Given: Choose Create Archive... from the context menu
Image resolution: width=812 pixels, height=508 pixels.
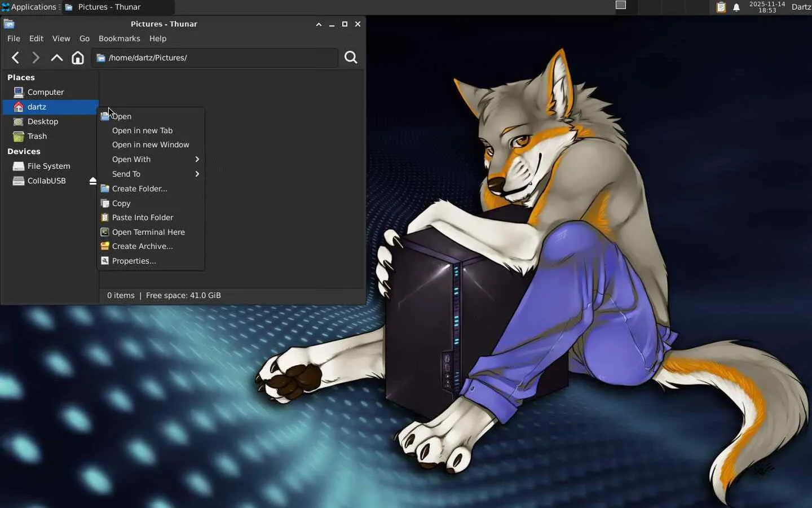Looking at the screenshot, I should 151,246.
